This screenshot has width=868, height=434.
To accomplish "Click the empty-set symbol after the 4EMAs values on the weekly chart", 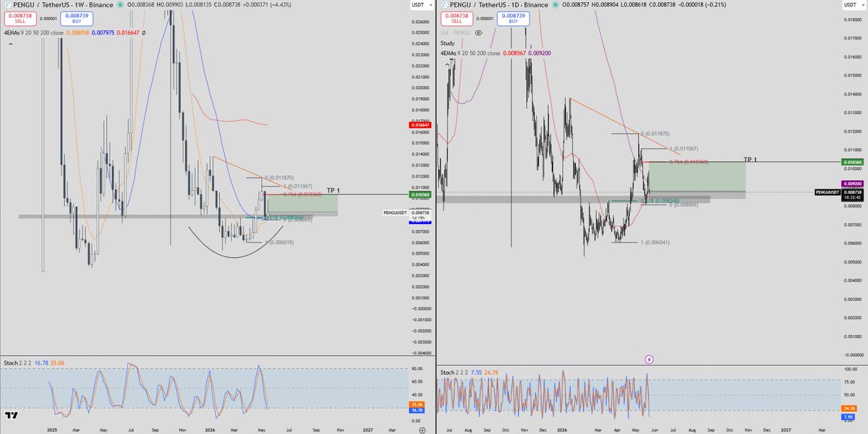I will coord(143,33).
